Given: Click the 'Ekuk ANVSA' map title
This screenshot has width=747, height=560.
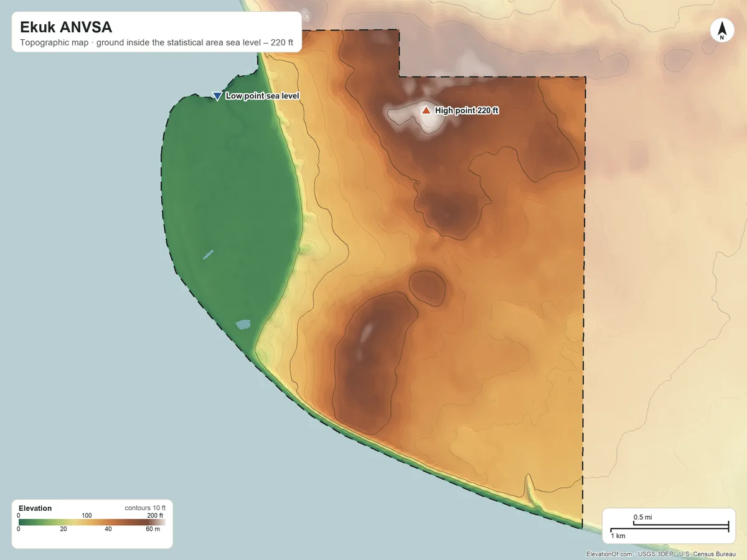Looking at the screenshot, I should coord(66,27).
